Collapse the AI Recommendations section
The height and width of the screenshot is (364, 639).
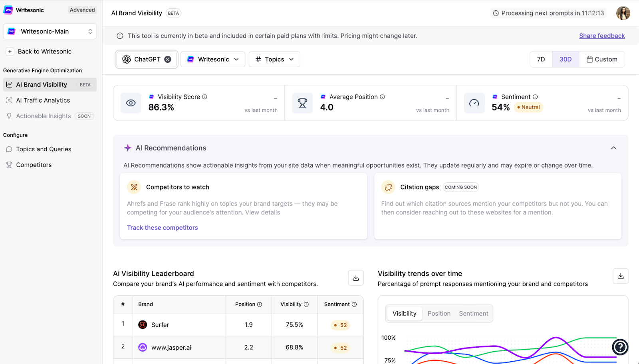coord(614,148)
